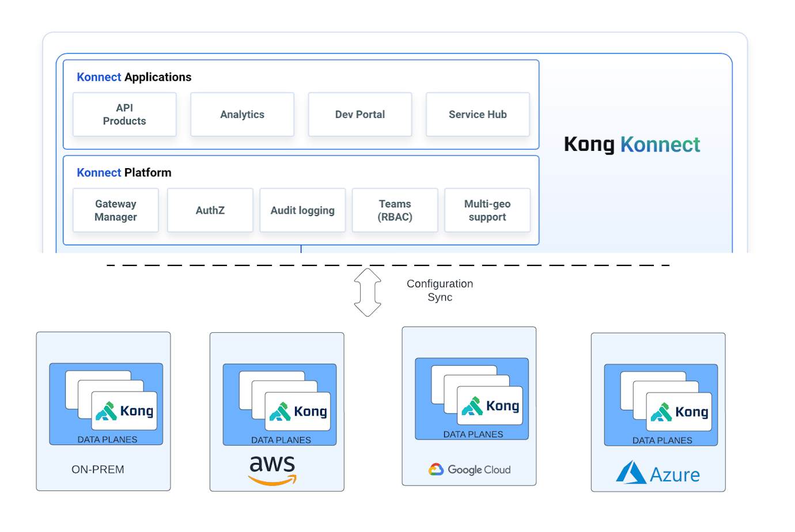Open the Gateway Manager panel

point(115,210)
